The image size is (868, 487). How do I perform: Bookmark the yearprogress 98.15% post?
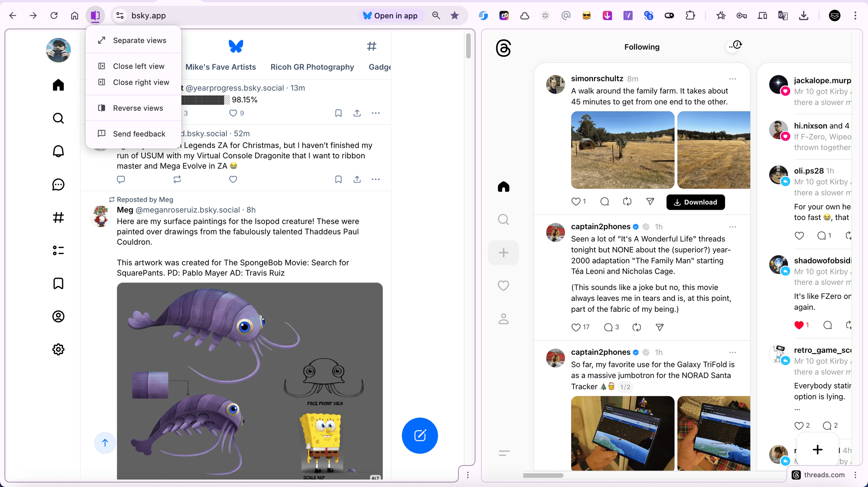click(x=338, y=113)
